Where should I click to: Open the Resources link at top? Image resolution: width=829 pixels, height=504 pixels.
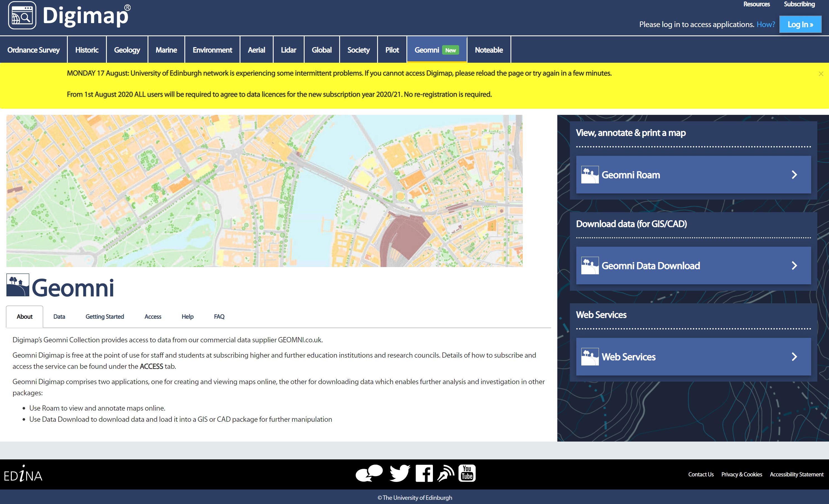(756, 4)
